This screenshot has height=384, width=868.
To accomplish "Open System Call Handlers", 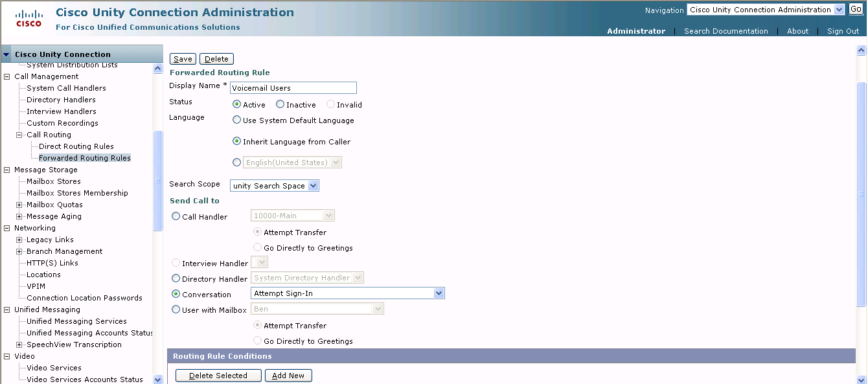I will 66,88.
